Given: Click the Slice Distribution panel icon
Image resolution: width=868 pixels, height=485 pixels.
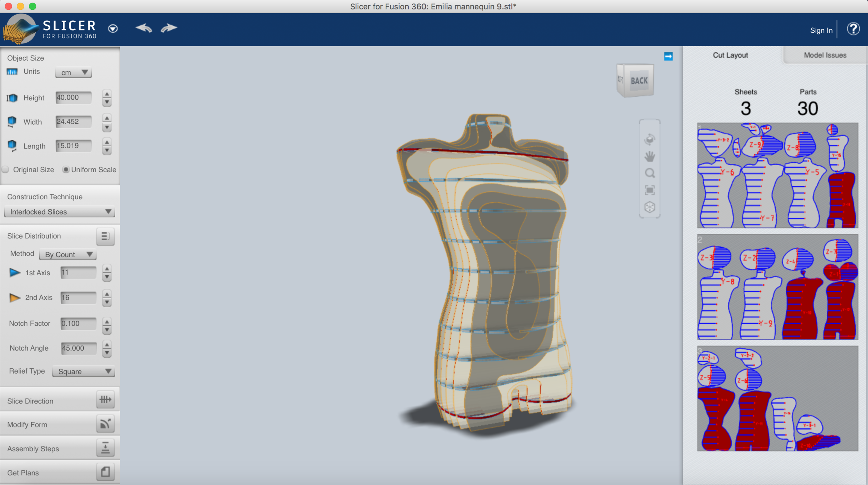Looking at the screenshot, I should pyautogui.click(x=106, y=236).
